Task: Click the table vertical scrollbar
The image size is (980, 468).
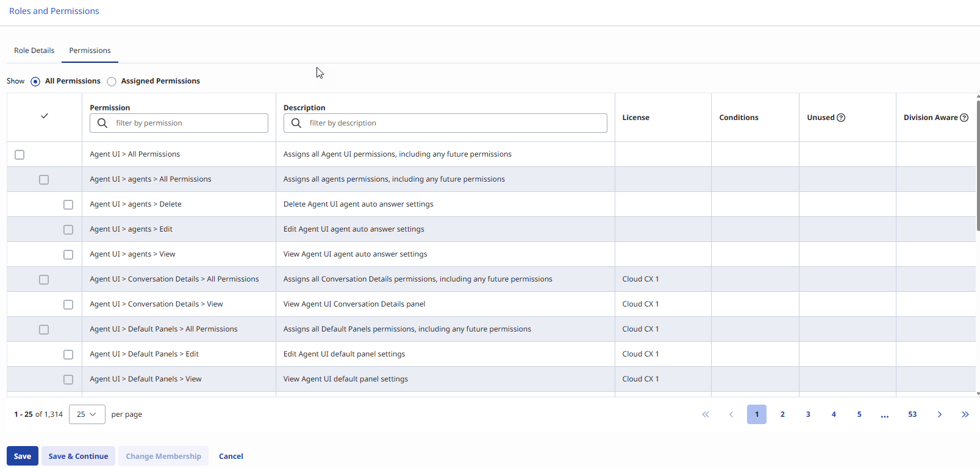Action: click(978, 165)
